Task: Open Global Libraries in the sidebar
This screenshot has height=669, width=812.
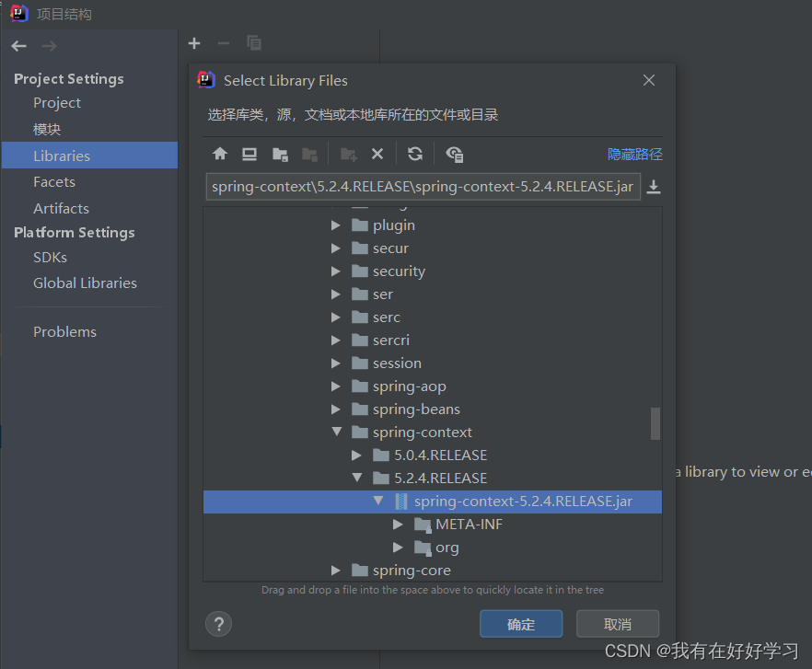Action: (86, 283)
